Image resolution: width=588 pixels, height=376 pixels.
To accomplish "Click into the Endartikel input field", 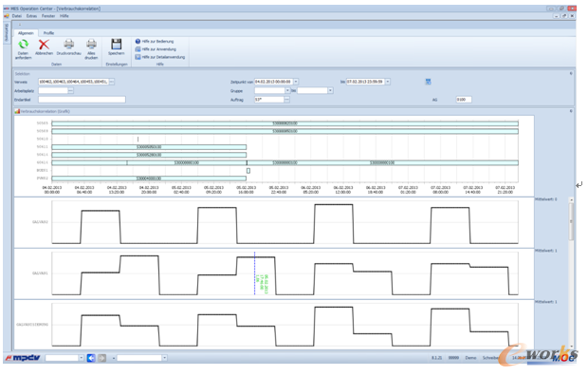I will click(82, 100).
